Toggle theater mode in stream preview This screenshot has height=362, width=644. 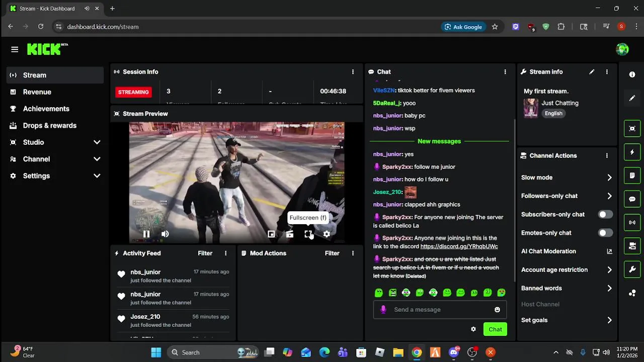pyautogui.click(x=290, y=234)
